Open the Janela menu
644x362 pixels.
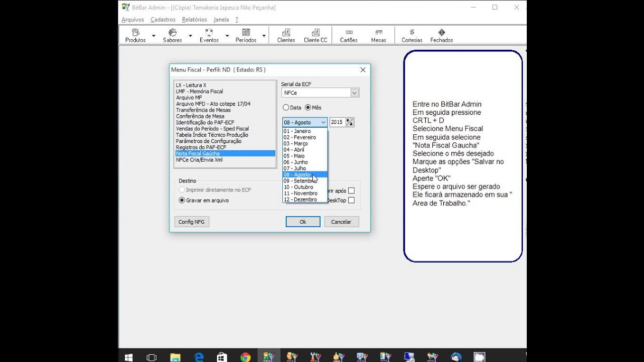click(x=221, y=20)
